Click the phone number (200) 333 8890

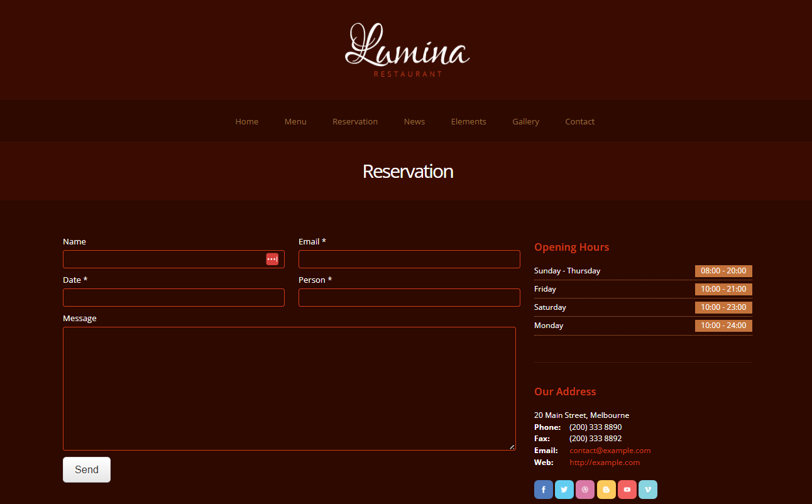point(596,427)
